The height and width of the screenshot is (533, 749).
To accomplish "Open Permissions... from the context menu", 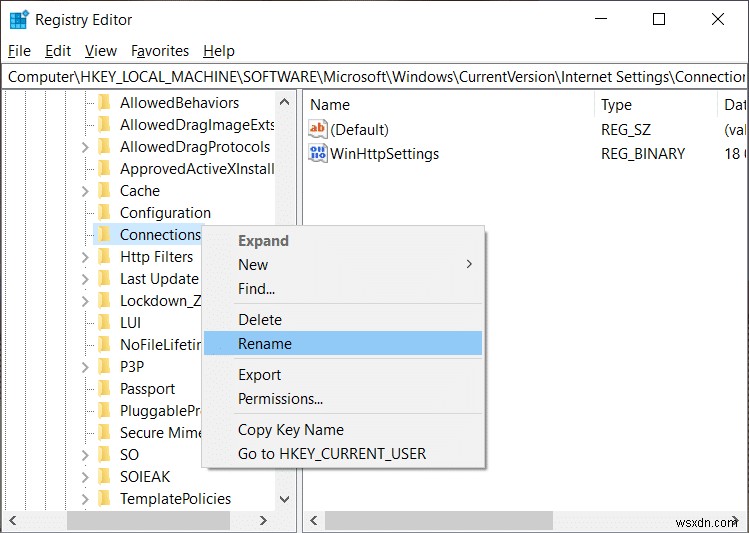I will click(x=343, y=398).
